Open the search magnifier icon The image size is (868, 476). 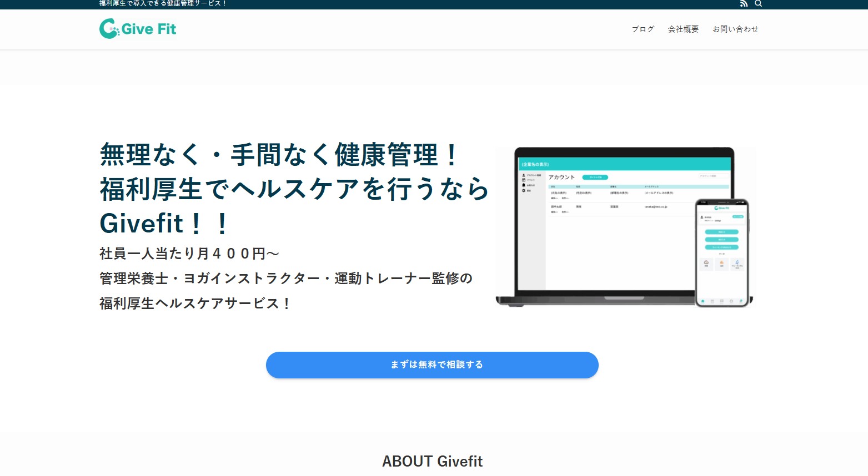(758, 3)
